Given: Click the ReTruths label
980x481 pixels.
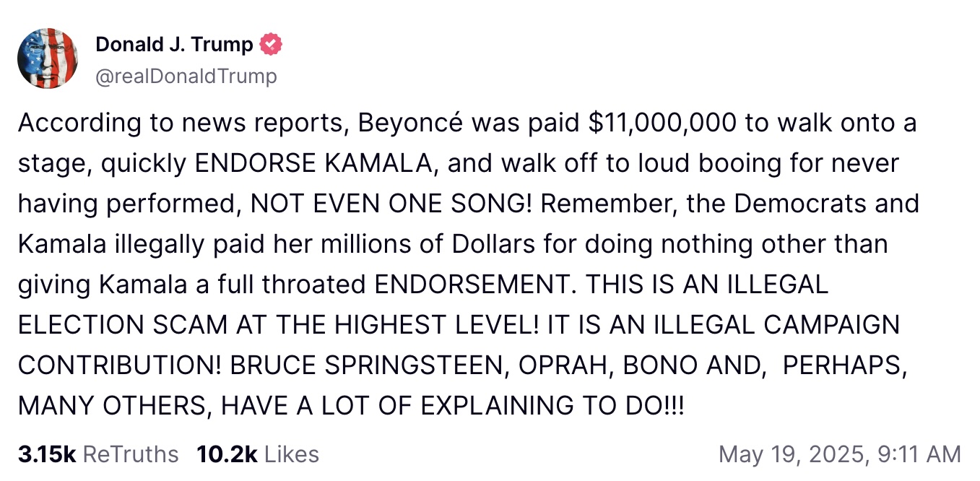Looking at the screenshot, I should point(131,454).
